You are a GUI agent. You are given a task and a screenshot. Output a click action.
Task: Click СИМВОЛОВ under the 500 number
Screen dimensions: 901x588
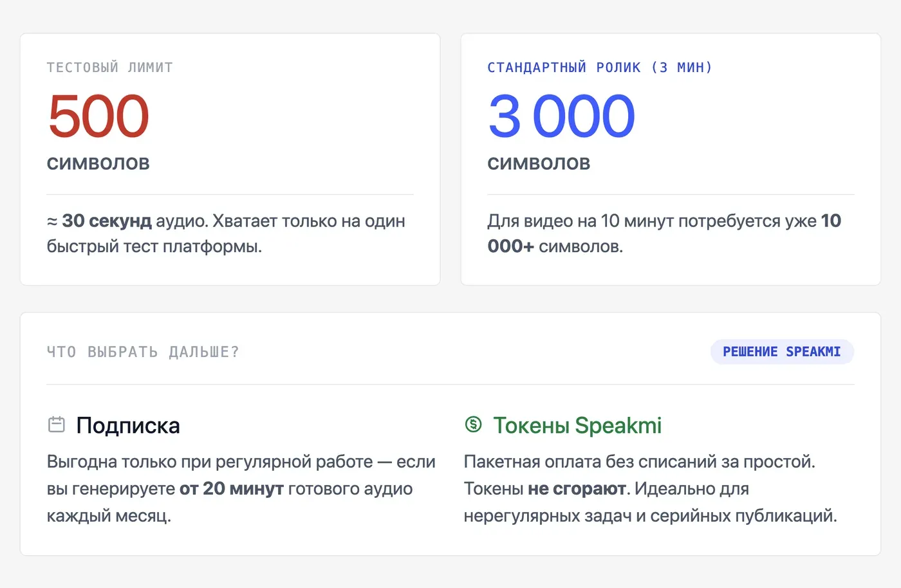tap(98, 164)
